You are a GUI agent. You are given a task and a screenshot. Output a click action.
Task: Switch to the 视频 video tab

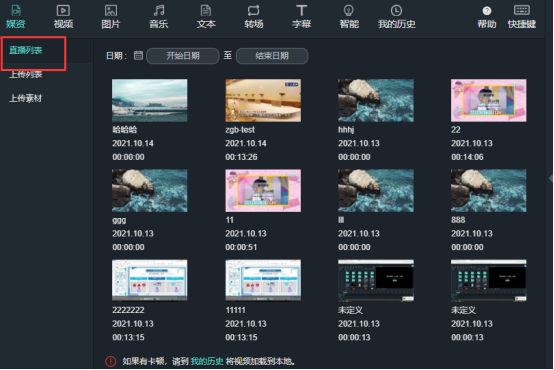coord(63,17)
